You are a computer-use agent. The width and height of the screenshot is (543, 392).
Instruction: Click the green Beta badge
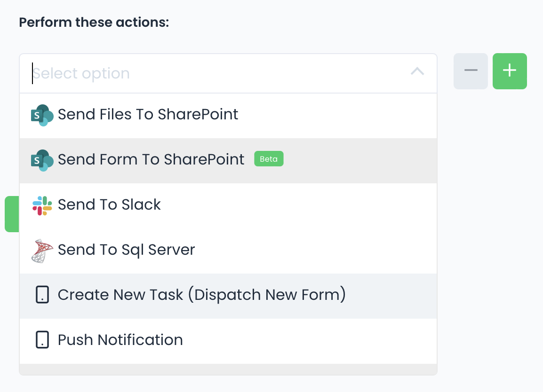(x=269, y=159)
